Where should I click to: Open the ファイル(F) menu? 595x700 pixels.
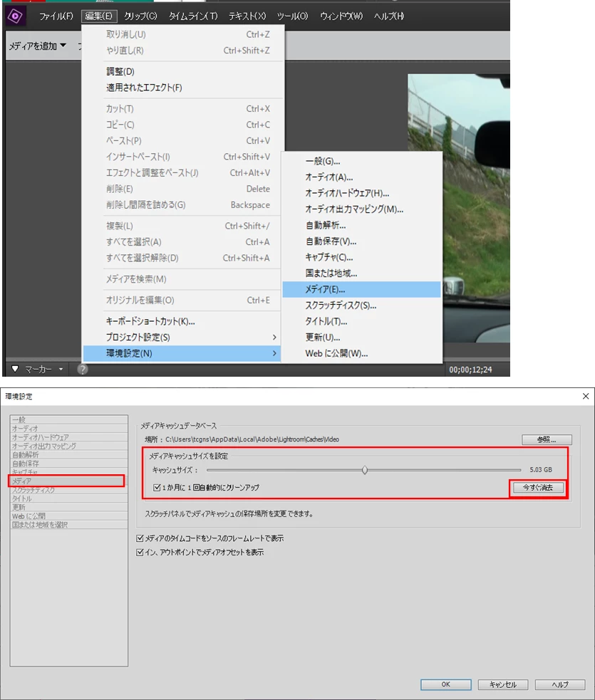coord(56,16)
